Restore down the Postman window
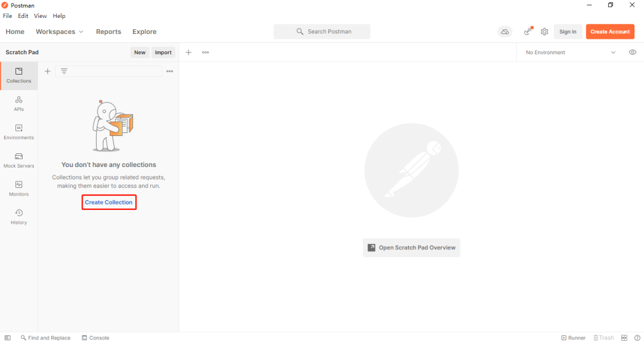 click(611, 5)
